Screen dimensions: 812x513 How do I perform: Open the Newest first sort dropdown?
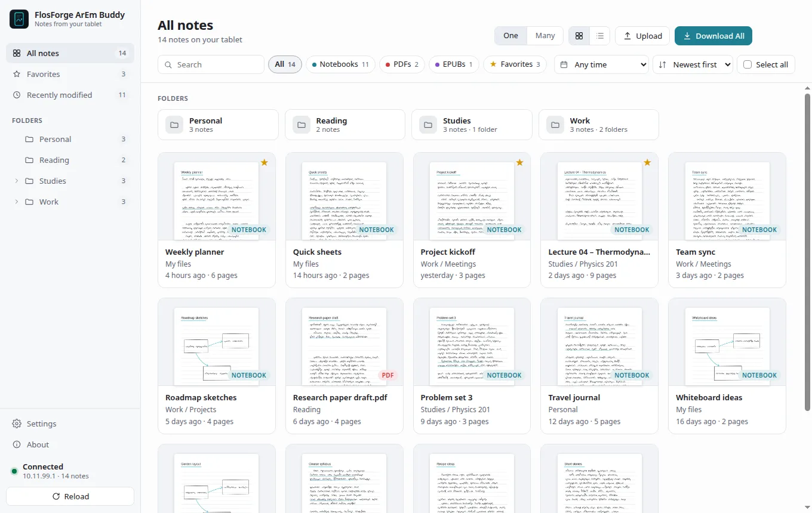point(693,64)
